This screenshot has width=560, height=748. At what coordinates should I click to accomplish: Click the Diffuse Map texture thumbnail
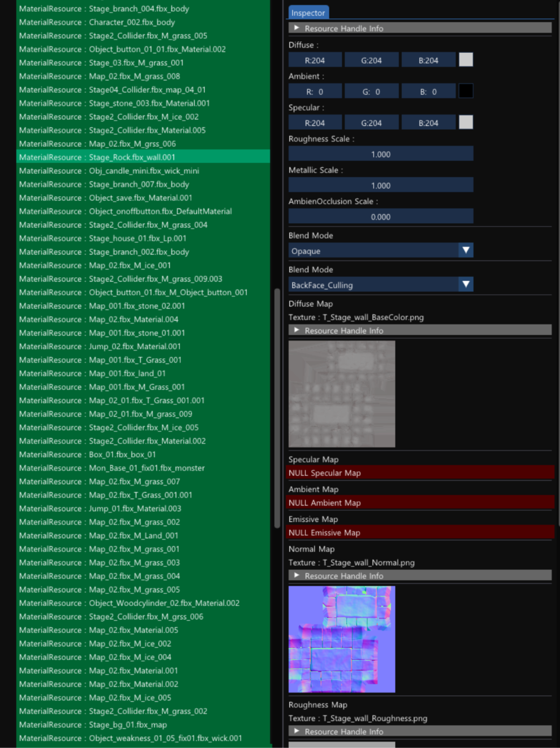point(342,394)
